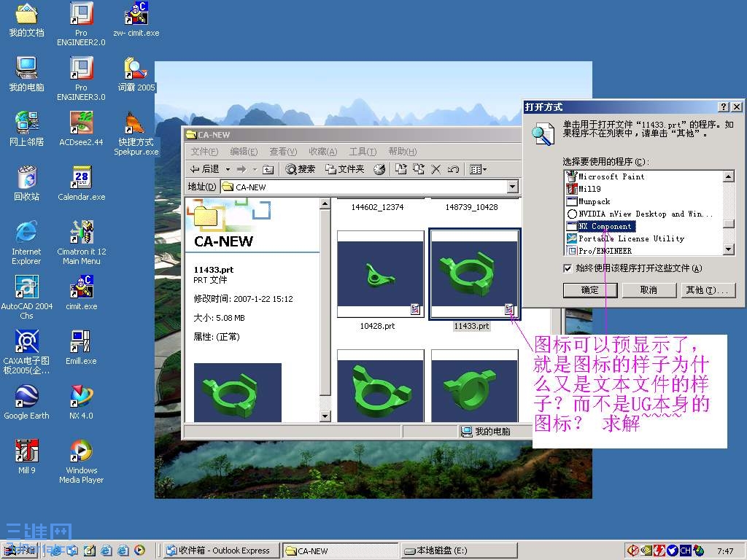Toggle the 文件夹 folders pane button
Viewport: 747px width, 560px height.
pyautogui.click(x=344, y=169)
